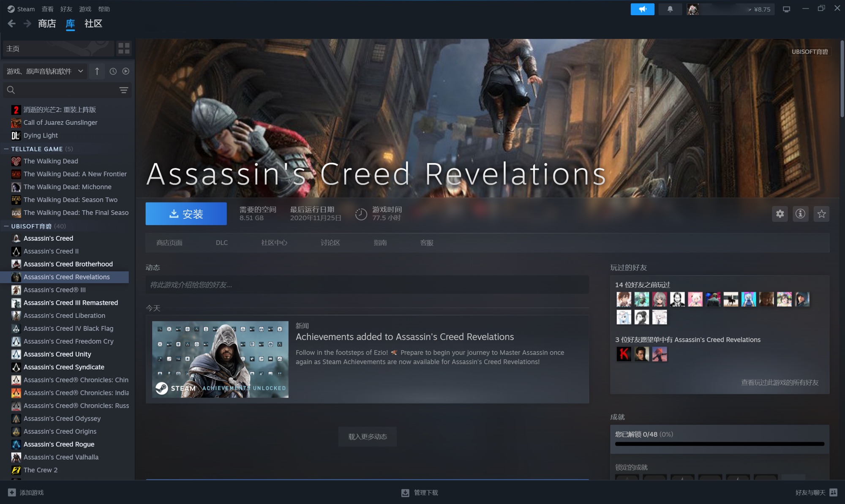This screenshot has height=504, width=845.
Task: Open the 好友 menu
Action: pos(66,9)
